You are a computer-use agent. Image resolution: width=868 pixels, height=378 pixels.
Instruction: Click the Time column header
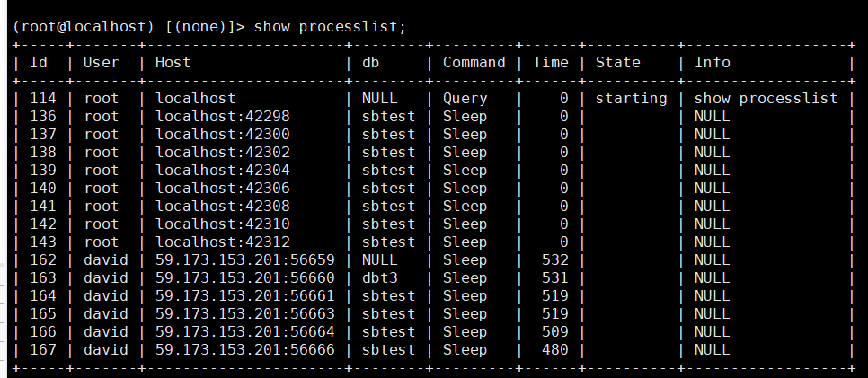pos(551,63)
